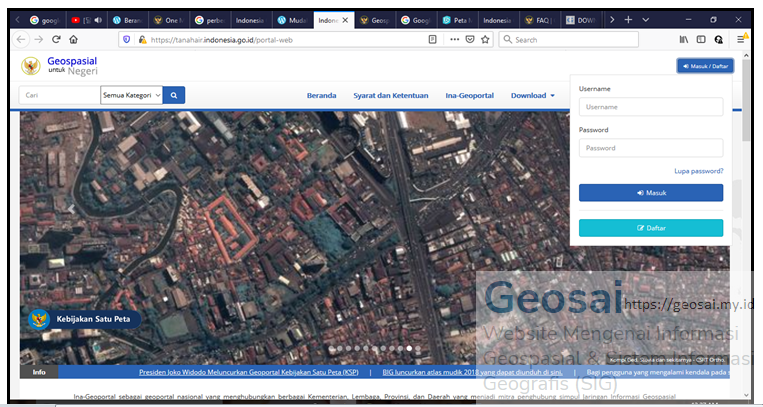The width and height of the screenshot is (763, 407).
Task: Show the sidebars icon
Action: (701, 39)
